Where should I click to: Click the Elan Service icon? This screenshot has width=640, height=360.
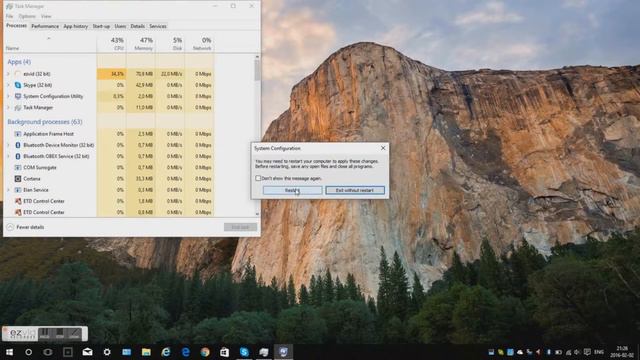pyautogui.click(x=18, y=190)
